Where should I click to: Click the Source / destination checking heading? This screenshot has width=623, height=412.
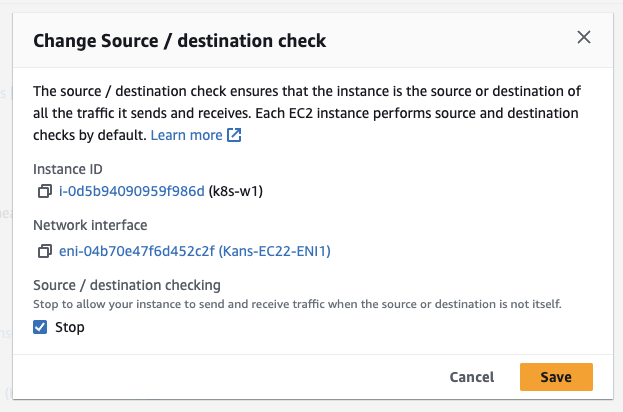tap(127, 286)
